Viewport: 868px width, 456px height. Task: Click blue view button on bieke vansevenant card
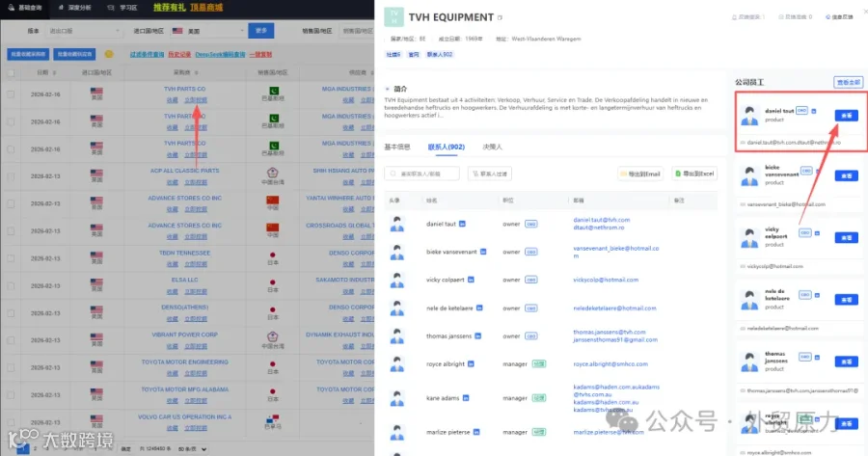tap(847, 176)
